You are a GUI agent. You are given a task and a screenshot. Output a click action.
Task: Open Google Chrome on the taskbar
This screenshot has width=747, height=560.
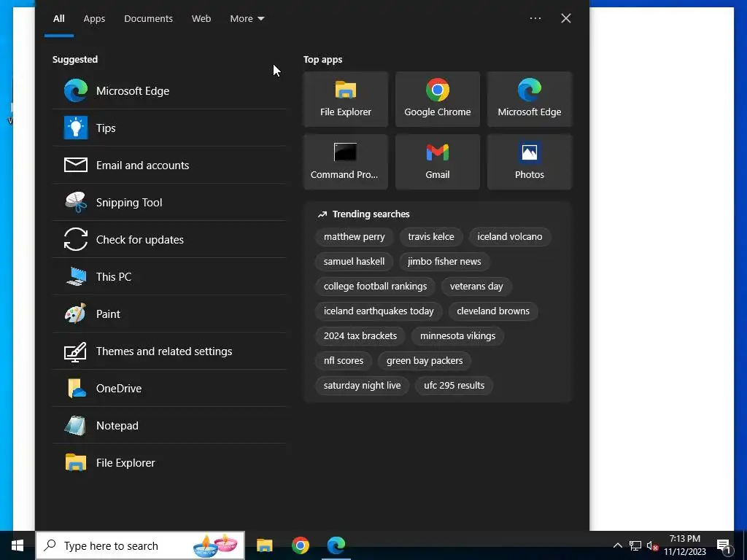(300, 545)
